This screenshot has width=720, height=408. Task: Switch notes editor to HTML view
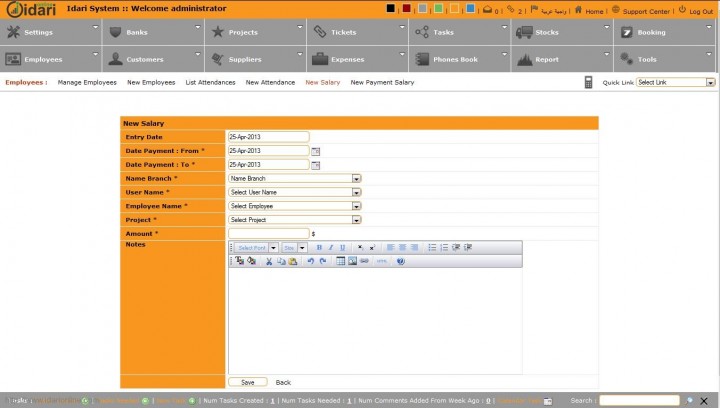[382, 261]
